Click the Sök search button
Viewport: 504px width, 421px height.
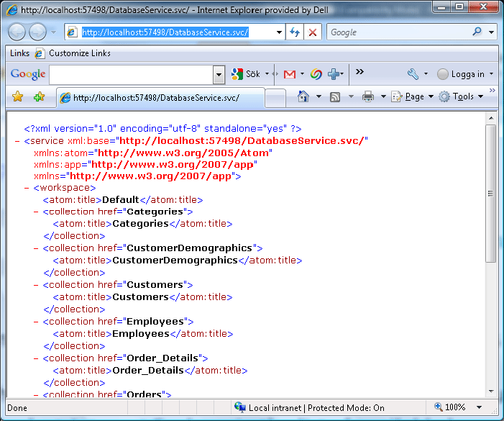(x=246, y=74)
